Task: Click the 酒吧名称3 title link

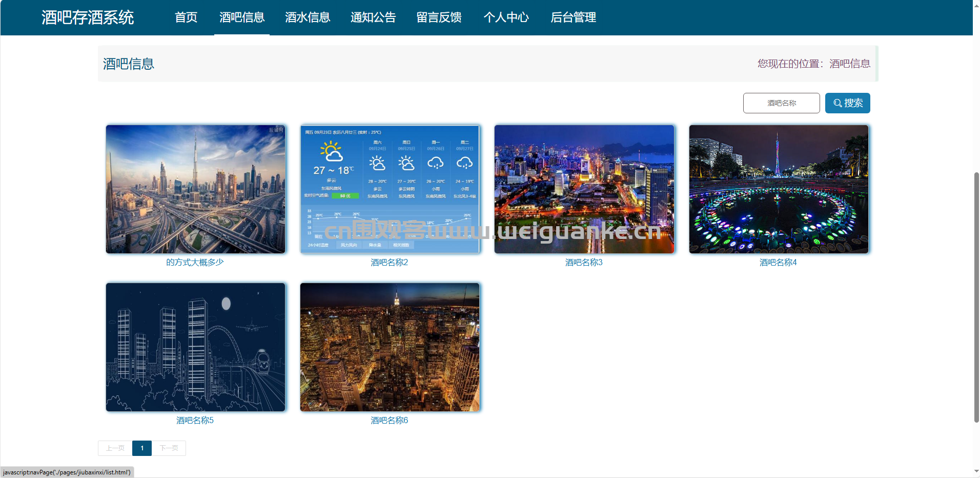Action: tap(584, 262)
